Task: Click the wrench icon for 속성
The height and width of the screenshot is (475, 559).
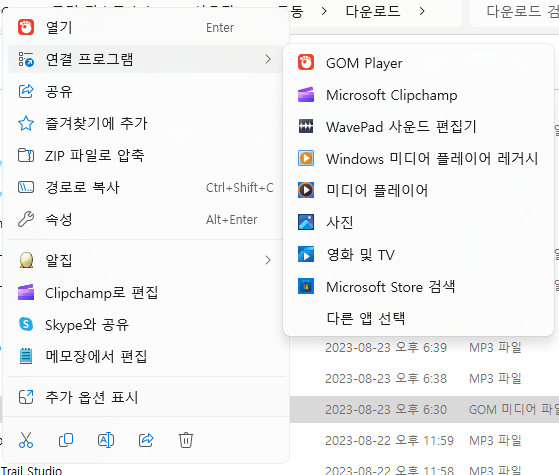Action: click(26, 219)
